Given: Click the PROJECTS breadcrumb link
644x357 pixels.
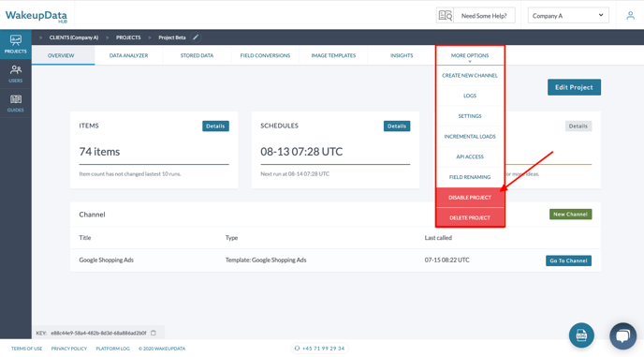Looking at the screenshot, I should click(128, 37).
